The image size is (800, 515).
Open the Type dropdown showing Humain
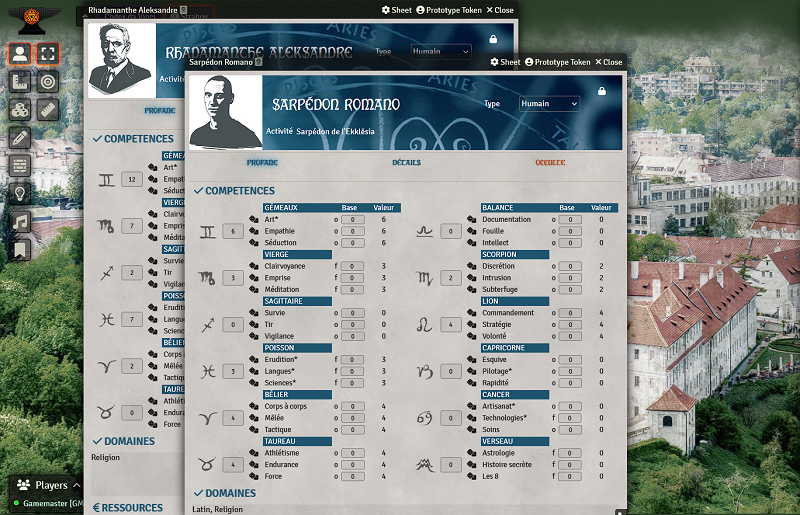point(549,103)
